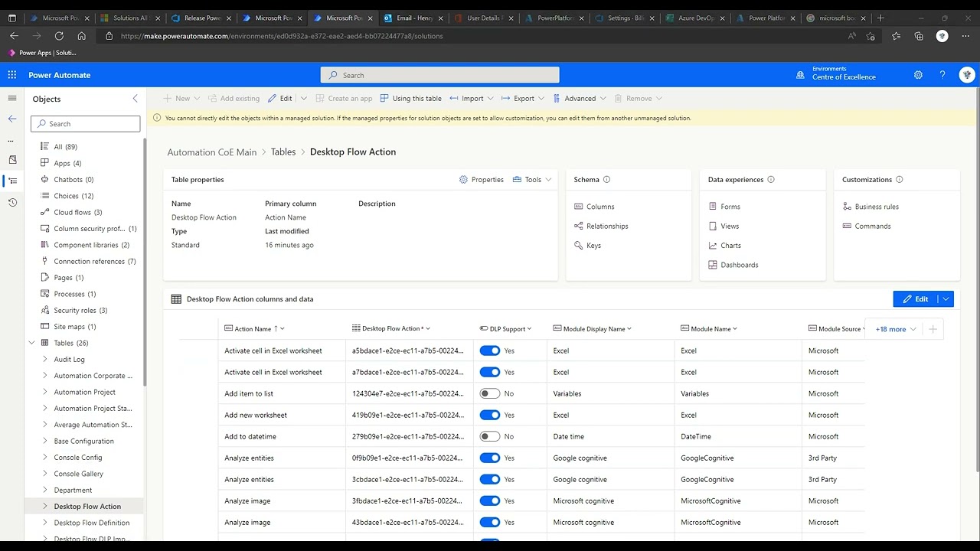Open the Settings gear in Power Automate header

click(918, 75)
